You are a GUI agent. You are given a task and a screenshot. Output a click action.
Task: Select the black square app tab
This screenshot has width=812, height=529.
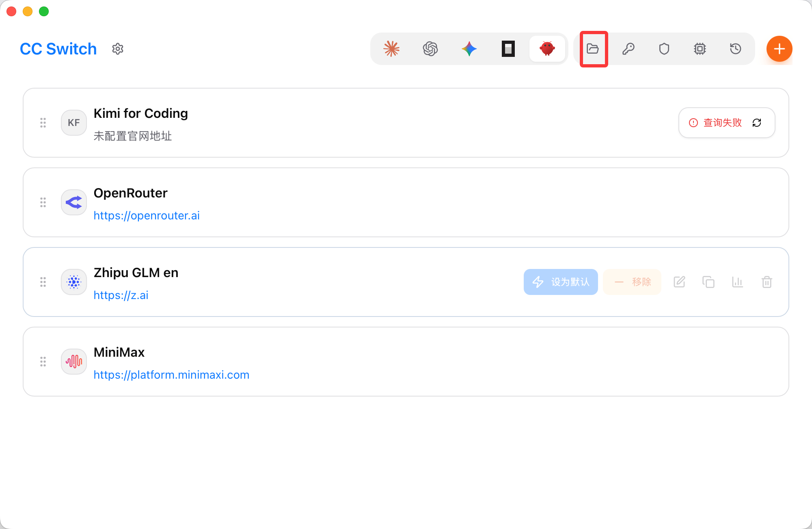(x=508, y=49)
